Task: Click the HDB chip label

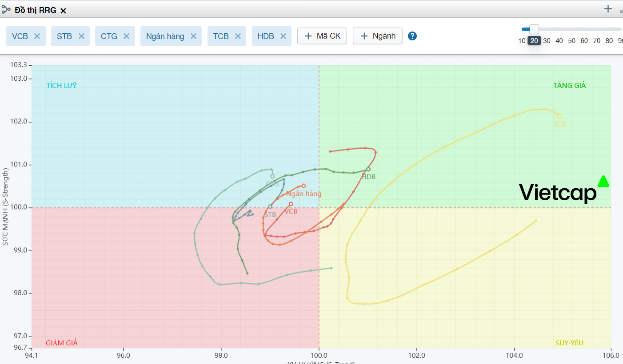Action: (266, 36)
